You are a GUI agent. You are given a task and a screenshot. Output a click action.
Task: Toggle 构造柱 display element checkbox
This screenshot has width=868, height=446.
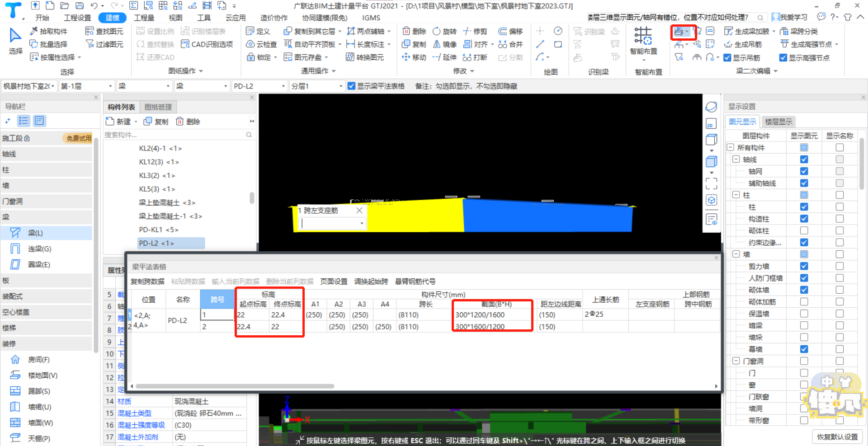tap(804, 219)
